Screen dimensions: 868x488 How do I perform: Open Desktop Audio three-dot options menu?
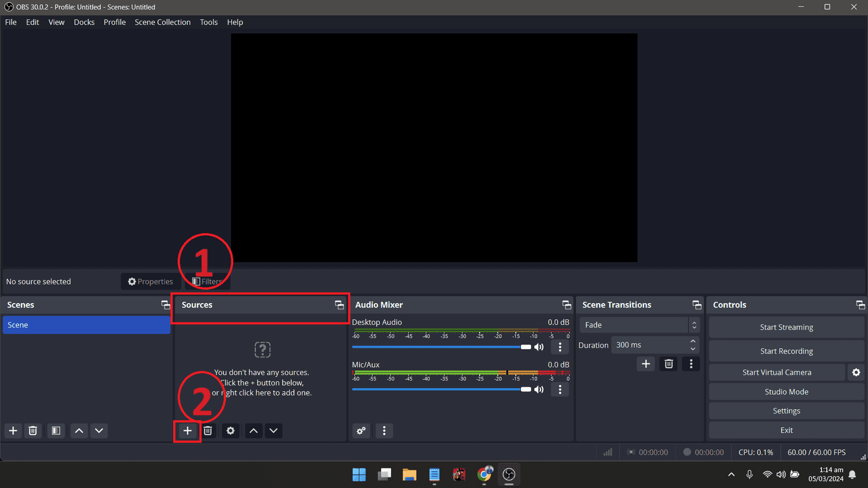560,347
